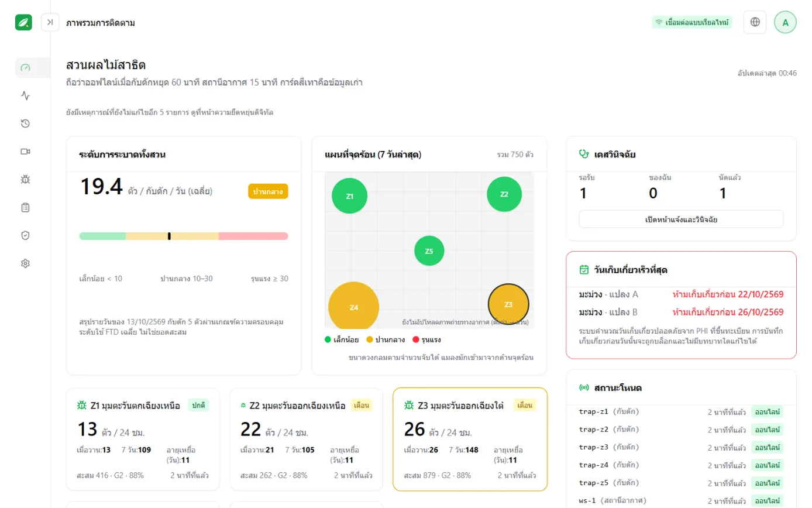
Task: Click the signal icon beside สถานะโหนด
Action: [x=584, y=387]
